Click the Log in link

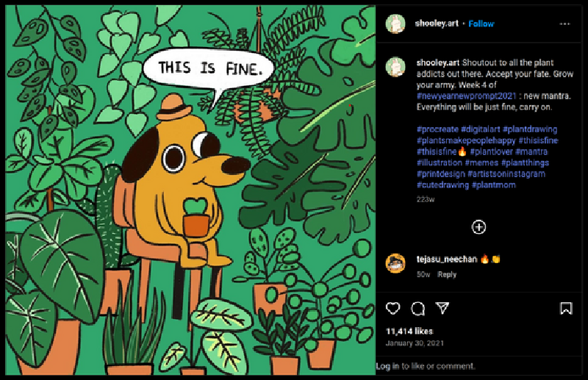pos(387,366)
